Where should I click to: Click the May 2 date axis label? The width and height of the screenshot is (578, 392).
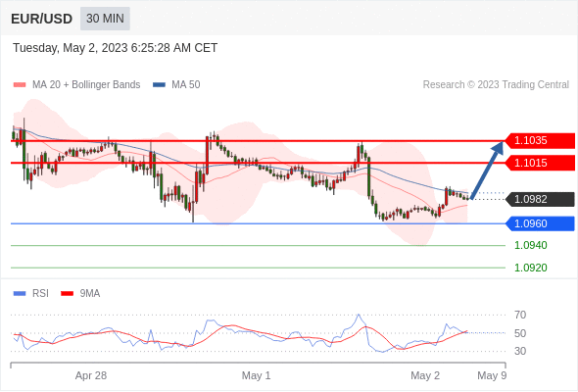(425, 375)
